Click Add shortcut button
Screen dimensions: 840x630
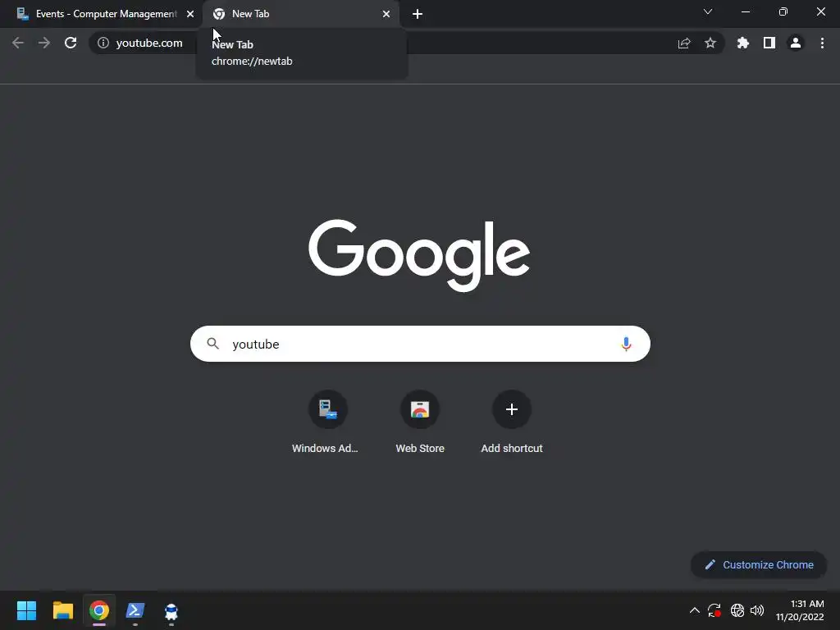pyautogui.click(x=512, y=423)
